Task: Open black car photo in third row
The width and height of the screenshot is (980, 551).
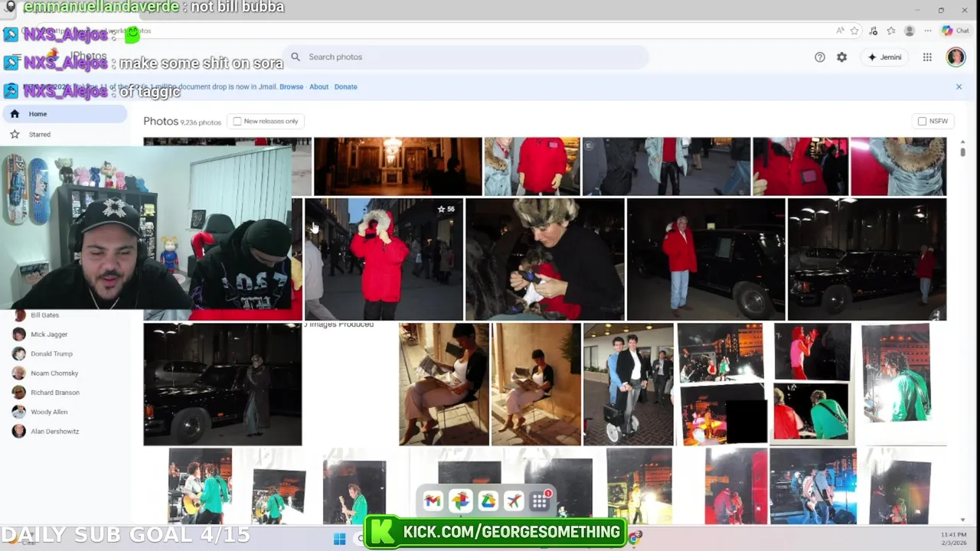Action: click(222, 384)
